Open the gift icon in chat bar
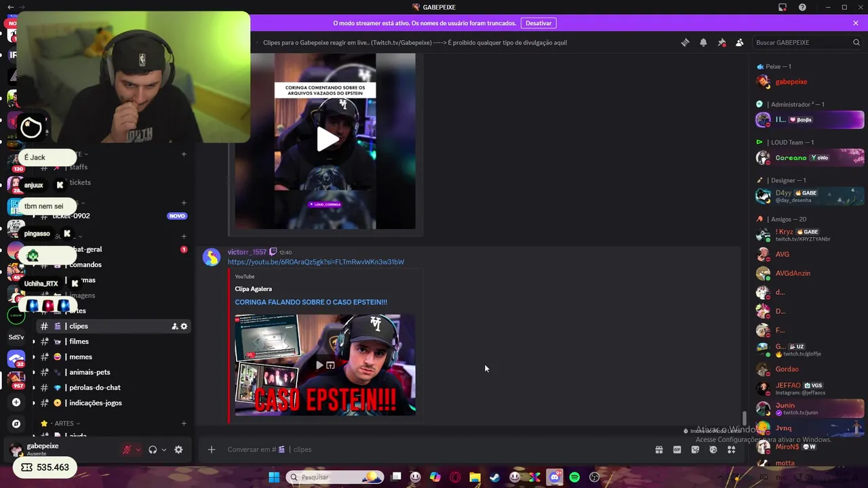This screenshot has height=488, width=868. 658,449
